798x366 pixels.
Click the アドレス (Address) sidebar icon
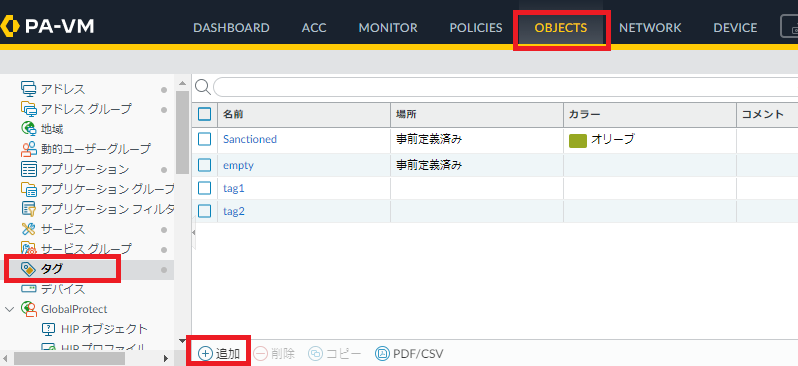pyautogui.click(x=29, y=89)
